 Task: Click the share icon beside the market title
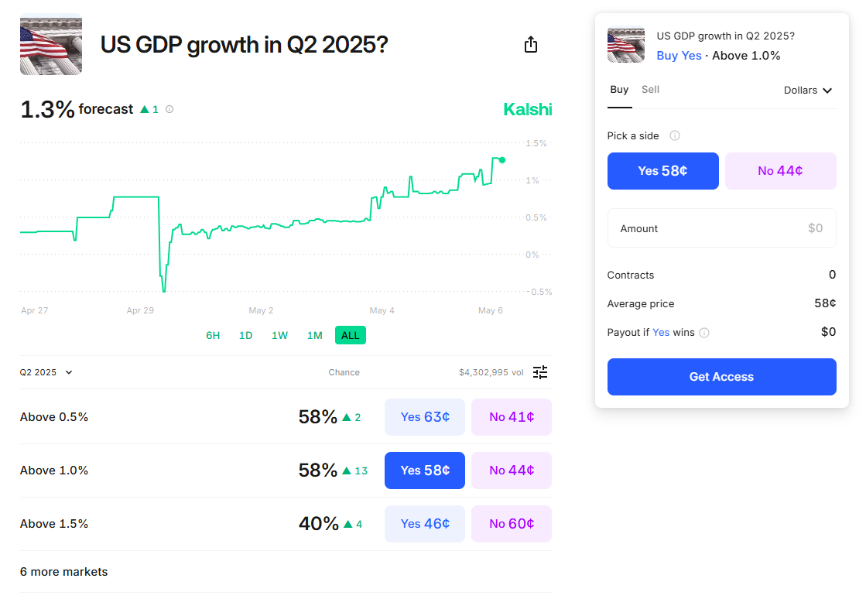[530, 45]
